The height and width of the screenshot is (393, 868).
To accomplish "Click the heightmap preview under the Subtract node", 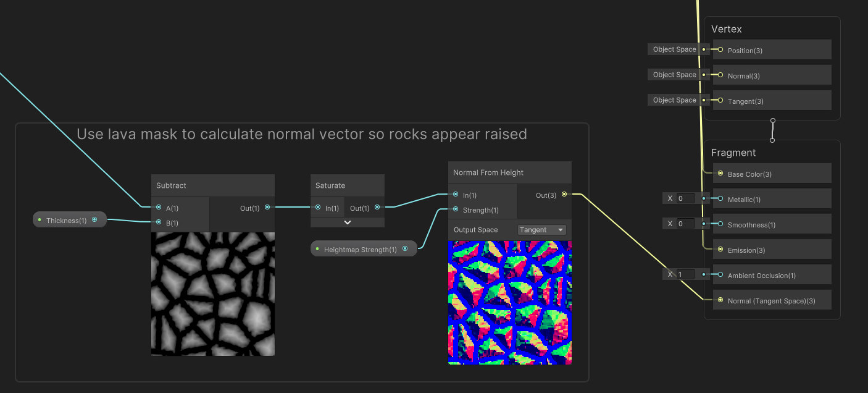I will coord(212,294).
